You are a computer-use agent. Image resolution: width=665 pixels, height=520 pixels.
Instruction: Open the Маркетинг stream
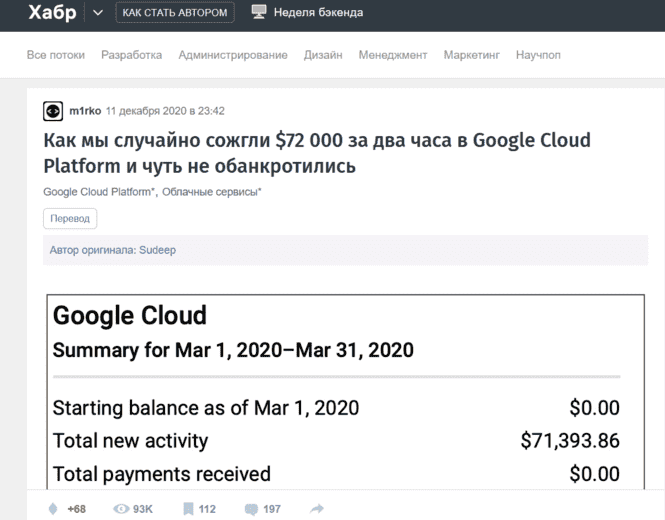point(472,55)
